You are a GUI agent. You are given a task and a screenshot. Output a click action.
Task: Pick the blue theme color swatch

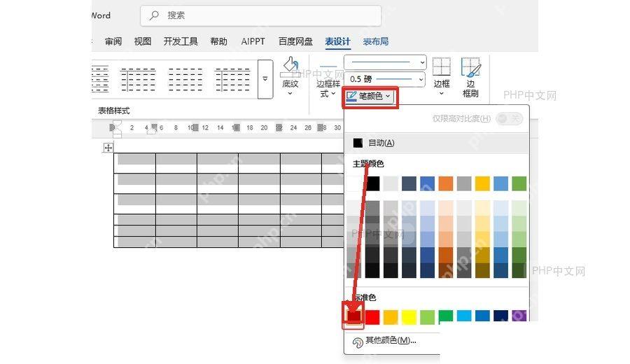coord(427,183)
